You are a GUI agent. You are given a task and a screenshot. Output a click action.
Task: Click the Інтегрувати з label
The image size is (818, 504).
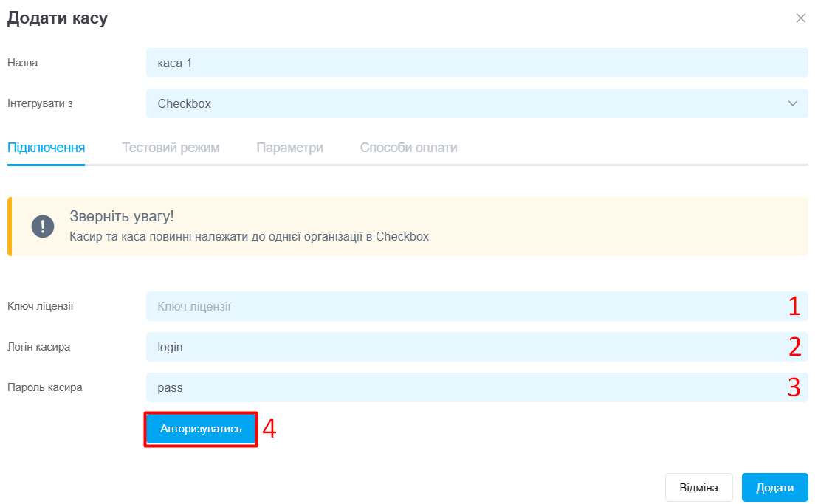point(40,103)
